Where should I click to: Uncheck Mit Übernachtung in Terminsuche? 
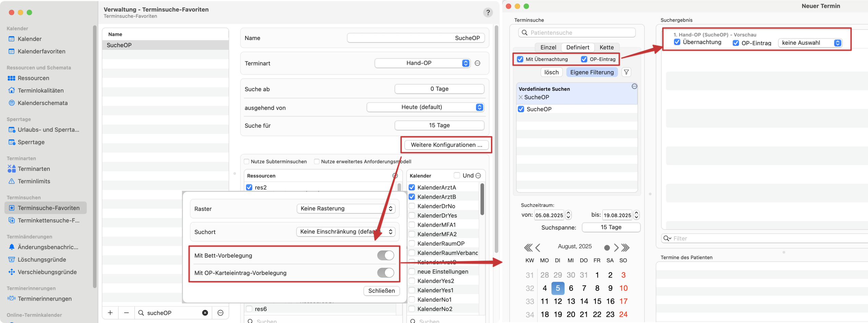coord(520,59)
